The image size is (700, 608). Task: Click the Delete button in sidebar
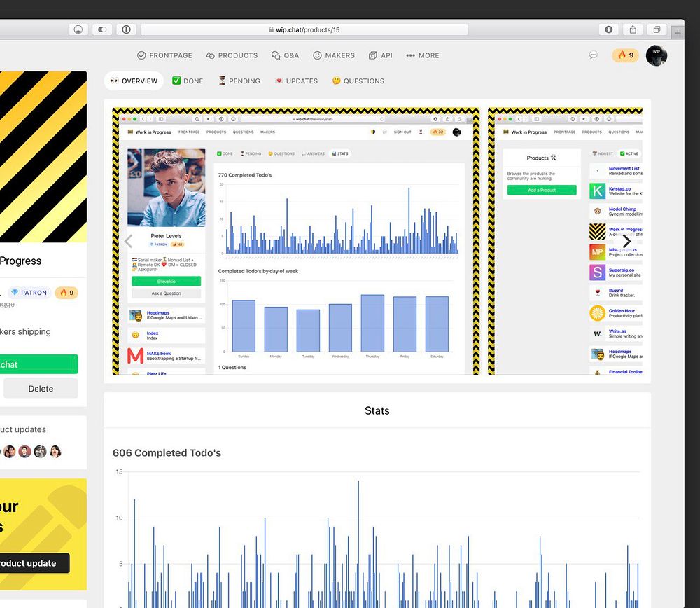[x=41, y=389]
